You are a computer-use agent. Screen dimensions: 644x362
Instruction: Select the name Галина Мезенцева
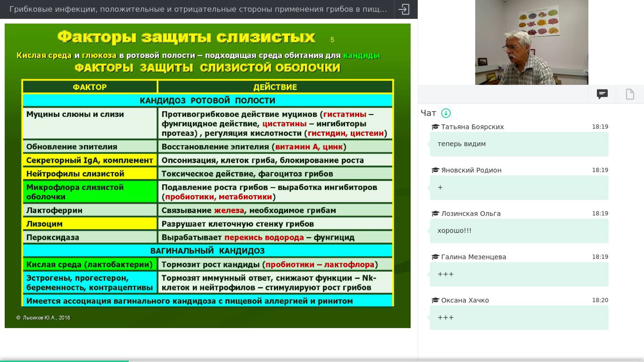pyautogui.click(x=474, y=257)
